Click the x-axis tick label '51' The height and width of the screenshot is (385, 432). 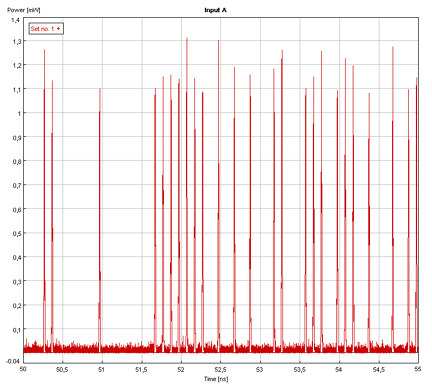[102, 369]
